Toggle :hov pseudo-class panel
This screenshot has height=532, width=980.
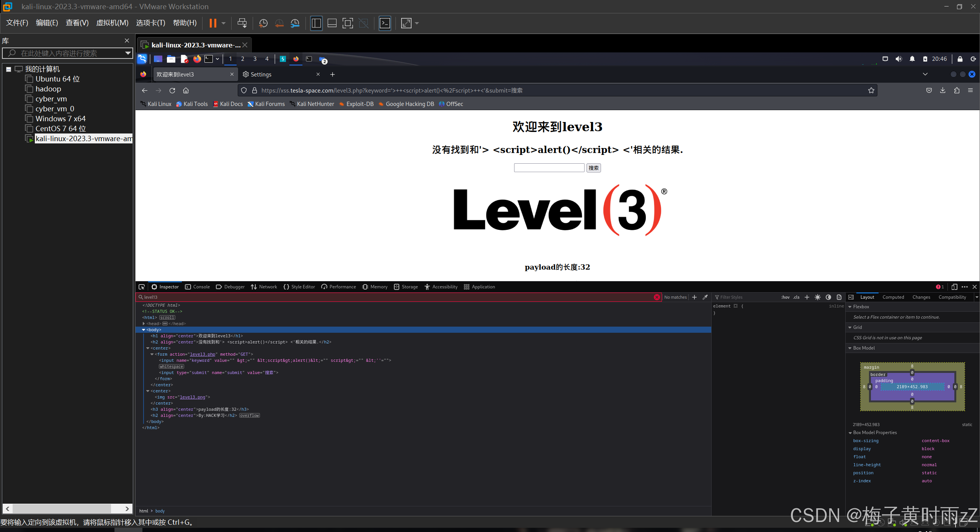click(x=786, y=297)
